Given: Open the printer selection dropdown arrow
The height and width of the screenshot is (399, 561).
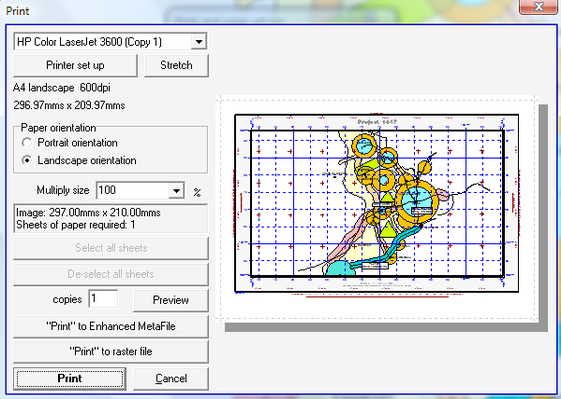Looking at the screenshot, I should [x=199, y=42].
